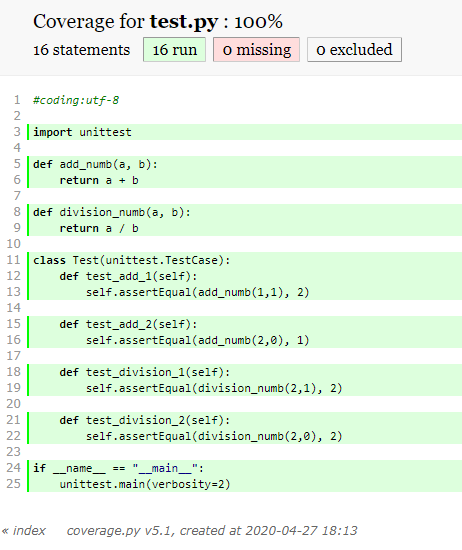Click line number 16
462x550 pixels.
point(14,340)
